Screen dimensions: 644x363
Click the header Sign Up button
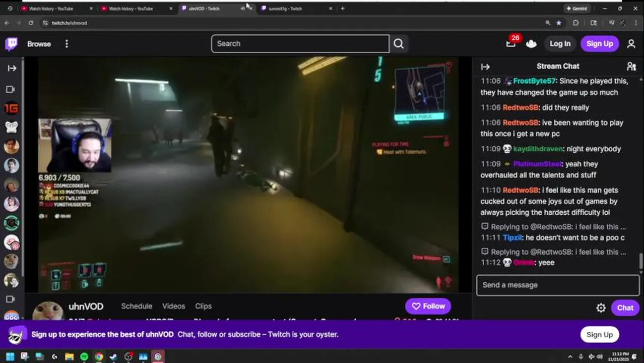coord(600,44)
